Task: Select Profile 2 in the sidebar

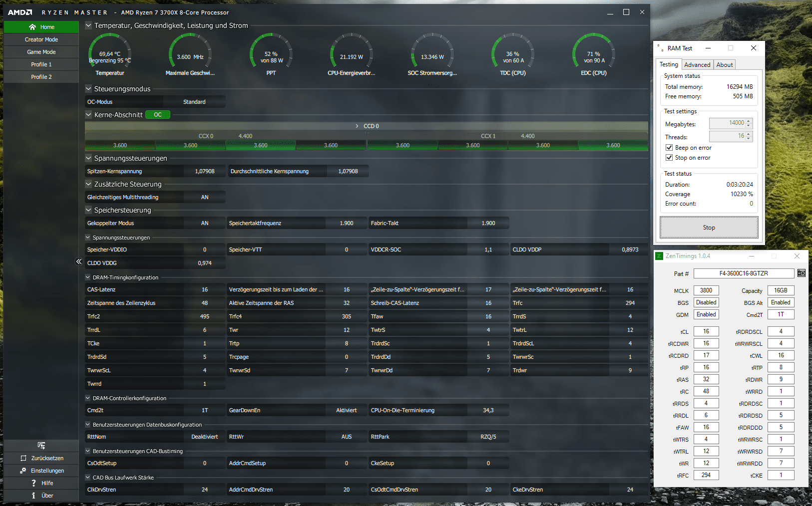Action: coord(41,77)
